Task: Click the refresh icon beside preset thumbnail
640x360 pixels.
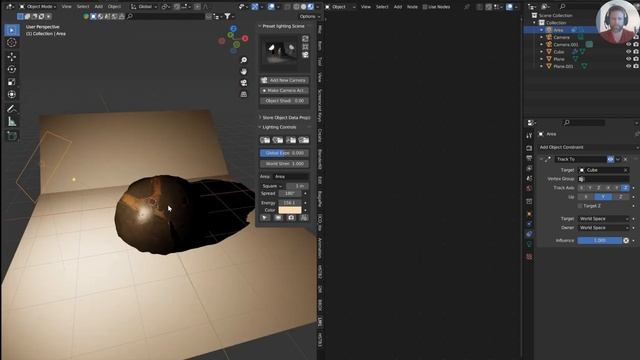Action: tap(305, 39)
